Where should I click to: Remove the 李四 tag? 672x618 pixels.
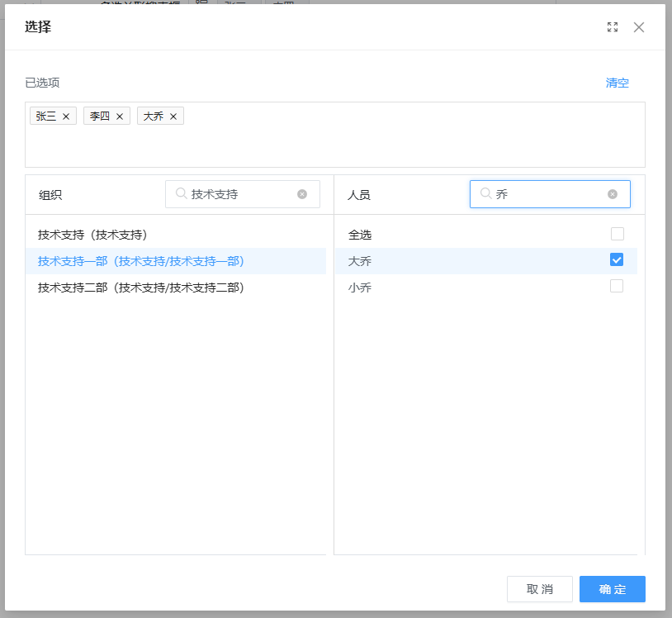(x=120, y=116)
